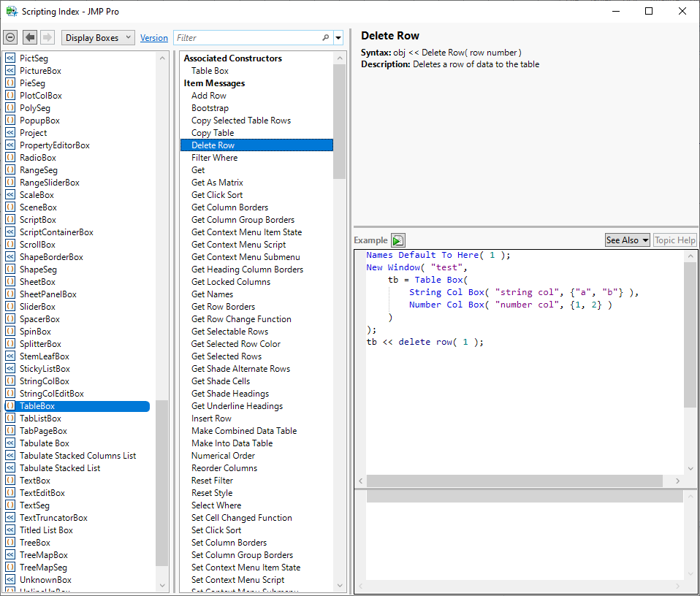Choose Make Into Data Table message
The width and height of the screenshot is (700, 596).
(232, 443)
